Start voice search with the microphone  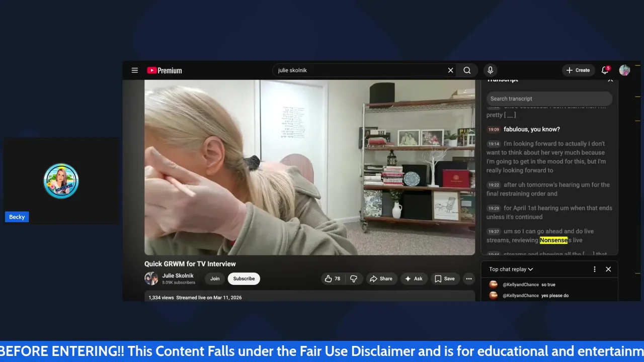coord(490,70)
